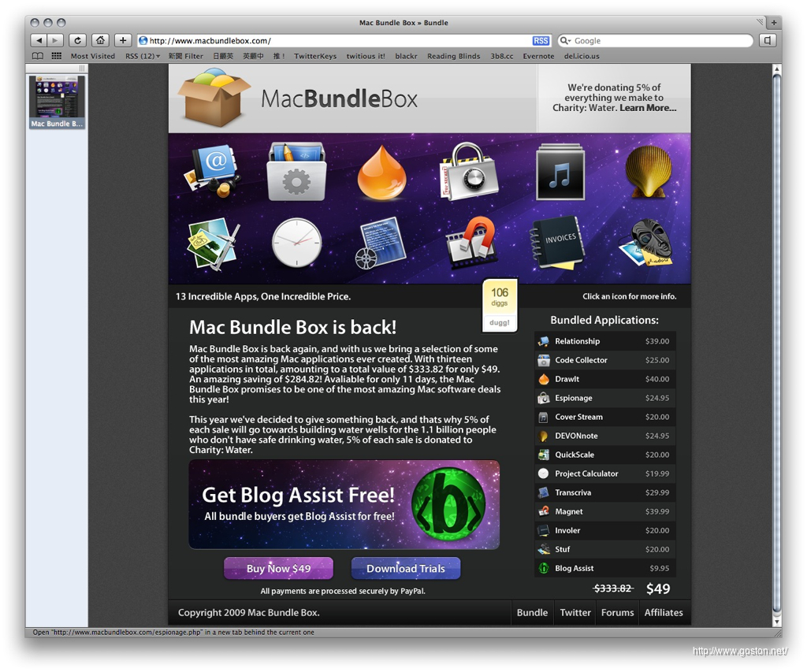Click the "Mac Bundle Box is back!" heading
The height and width of the screenshot is (672, 807).
292,327
